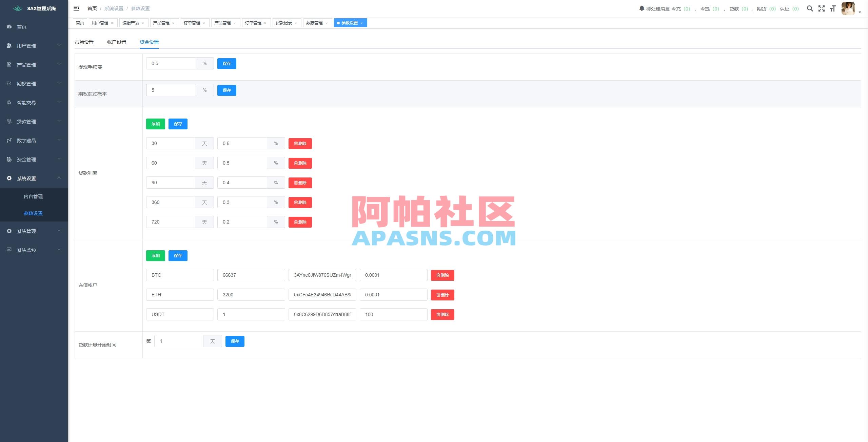Click the 保存 button for 提现手续费
868x442 pixels.
tap(226, 63)
